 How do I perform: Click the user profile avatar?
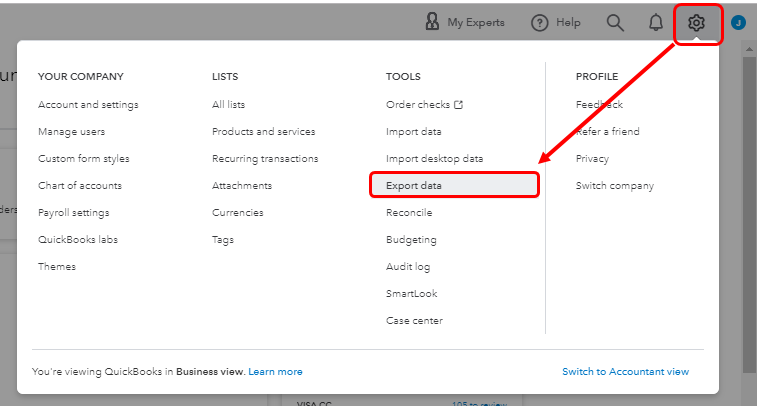click(x=738, y=22)
